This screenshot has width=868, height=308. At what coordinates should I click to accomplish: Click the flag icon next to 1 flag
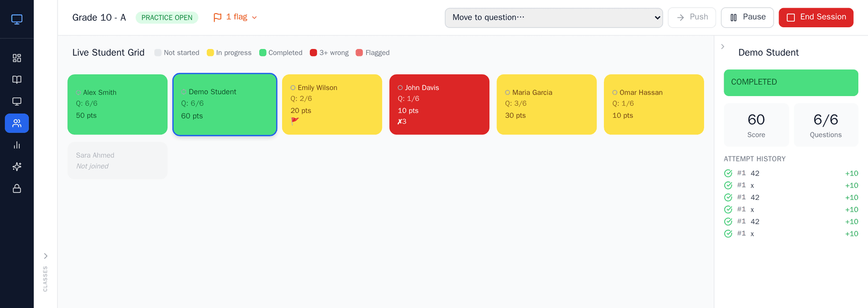[218, 17]
